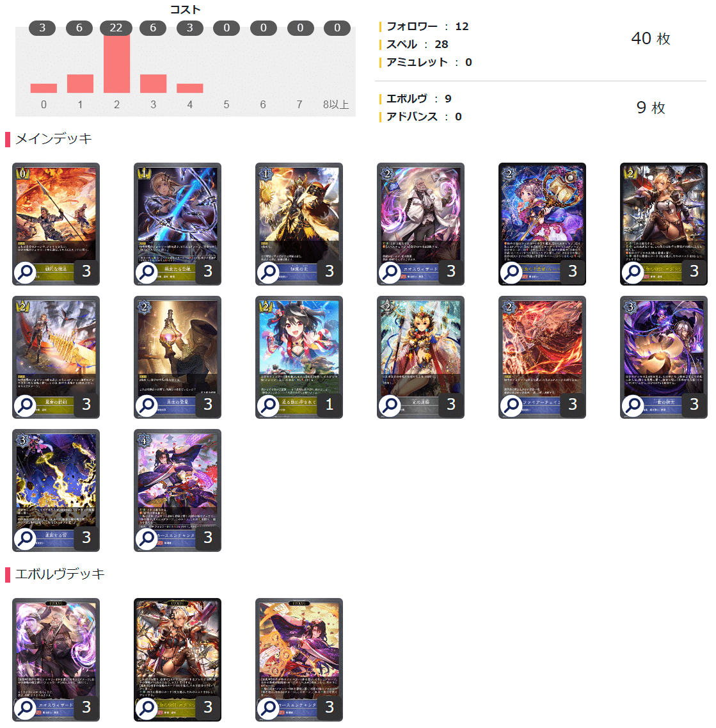Screen dimensions: 716x728
Task: Open the cost-2 golden swords battlefield card
Action: tap(56, 357)
